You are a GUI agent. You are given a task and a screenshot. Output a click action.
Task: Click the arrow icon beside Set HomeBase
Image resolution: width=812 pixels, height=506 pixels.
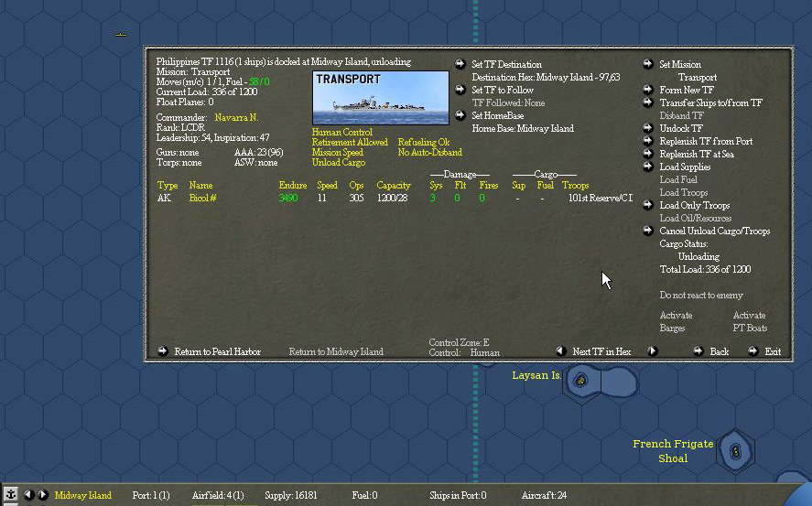[x=460, y=115]
